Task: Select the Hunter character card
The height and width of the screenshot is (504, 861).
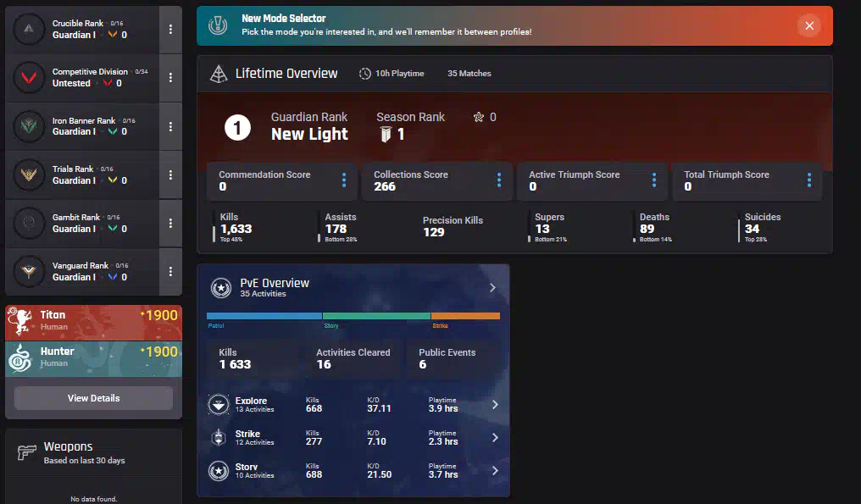Action: click(x=93, y=359)
